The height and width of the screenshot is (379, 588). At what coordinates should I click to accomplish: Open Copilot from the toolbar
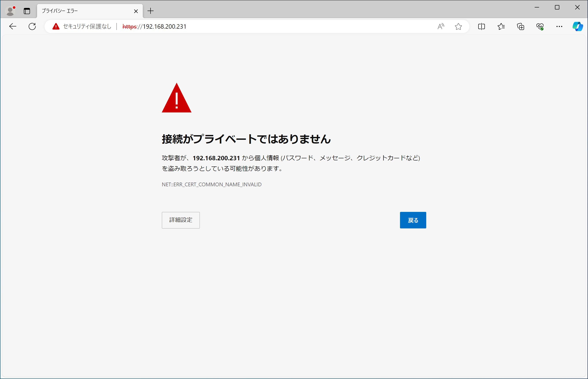(578, 26)
